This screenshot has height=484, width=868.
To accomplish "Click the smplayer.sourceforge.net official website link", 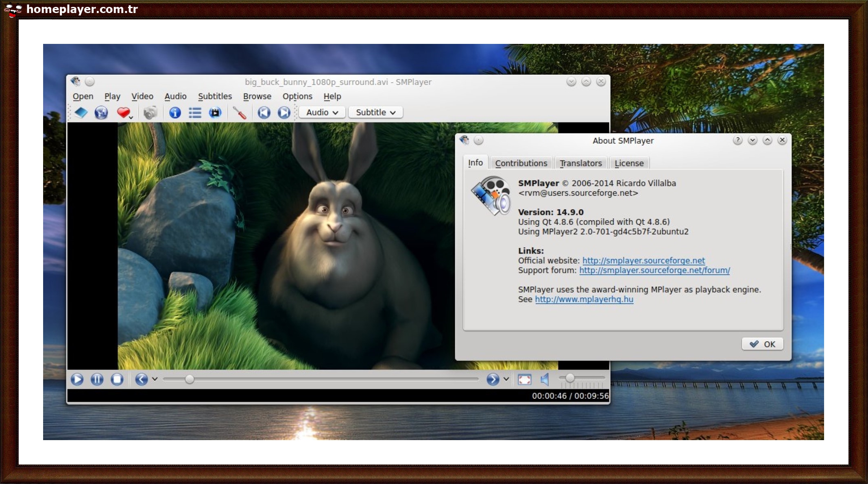I will [x=643, y=260].
